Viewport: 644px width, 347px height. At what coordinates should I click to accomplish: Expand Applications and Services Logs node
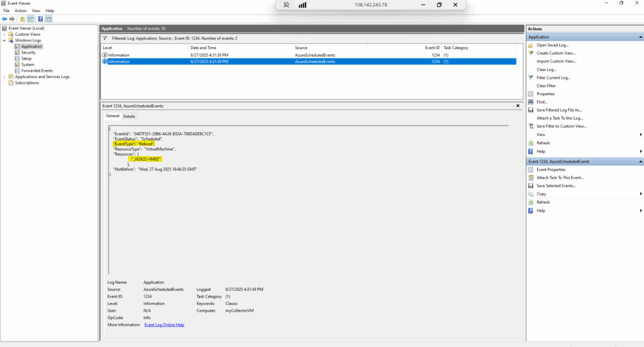tap(4, 77)
